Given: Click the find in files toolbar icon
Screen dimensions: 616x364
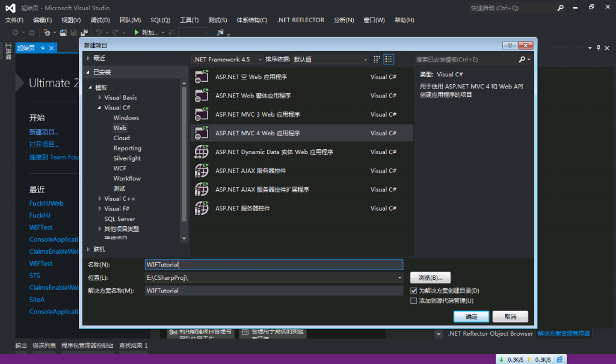Looking at the screenshot, I should click(220, 32).
